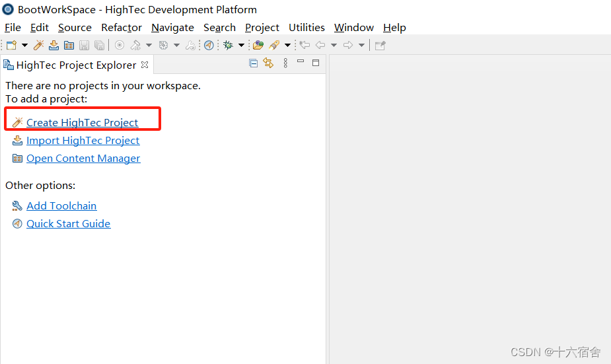Click the search flashlight toolbar icon

[274, 45]
